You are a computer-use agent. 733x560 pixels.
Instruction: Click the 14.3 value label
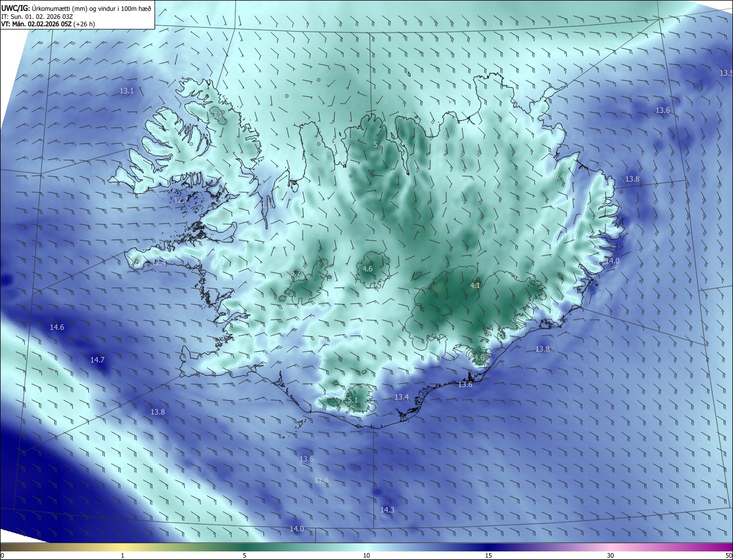tap(387, 510)
